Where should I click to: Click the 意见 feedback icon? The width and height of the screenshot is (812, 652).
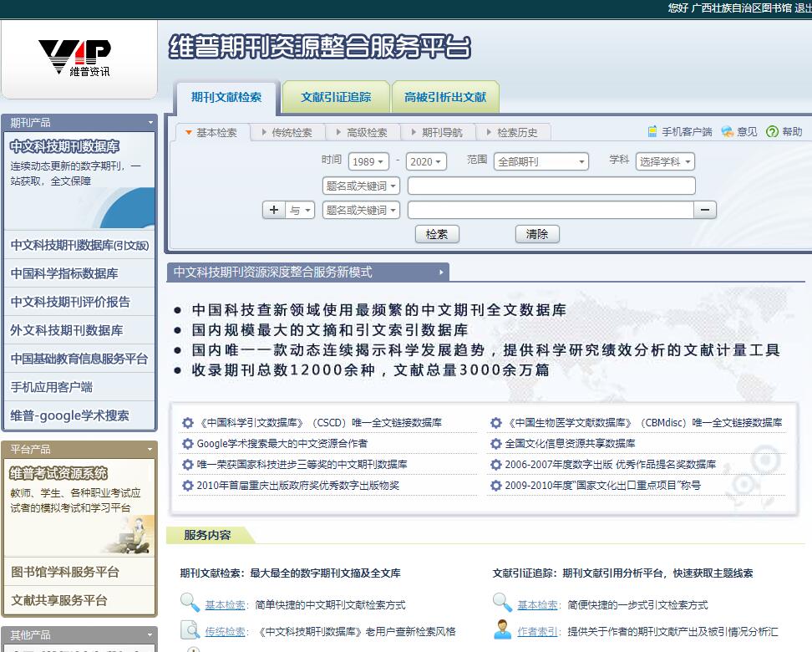tap(728, 131)
